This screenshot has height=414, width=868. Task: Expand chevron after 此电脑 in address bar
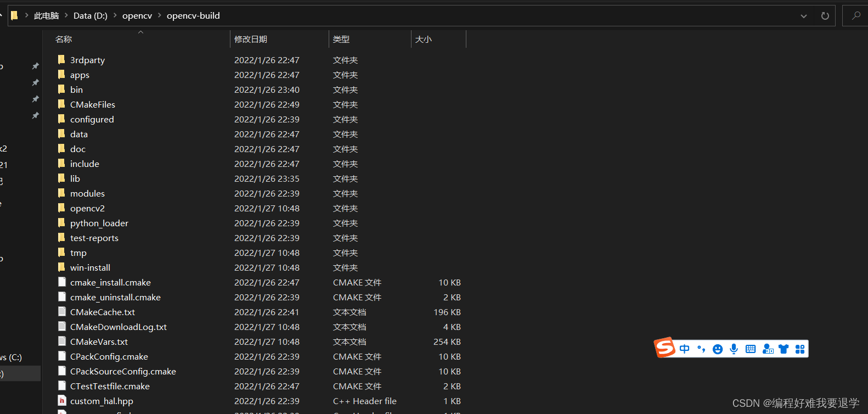tap(67, 15)
